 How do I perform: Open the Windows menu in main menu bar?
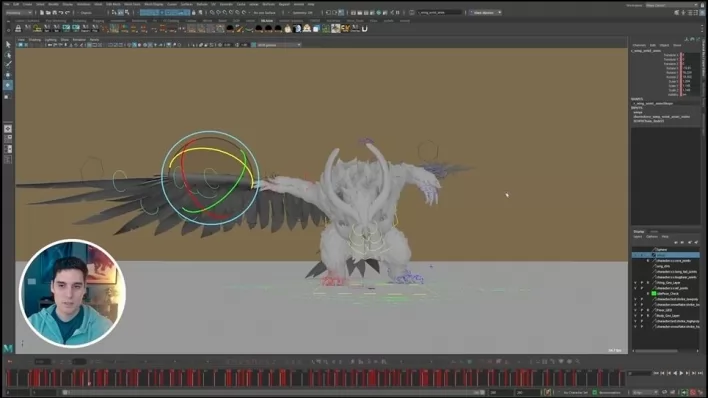tap(83, 5)
